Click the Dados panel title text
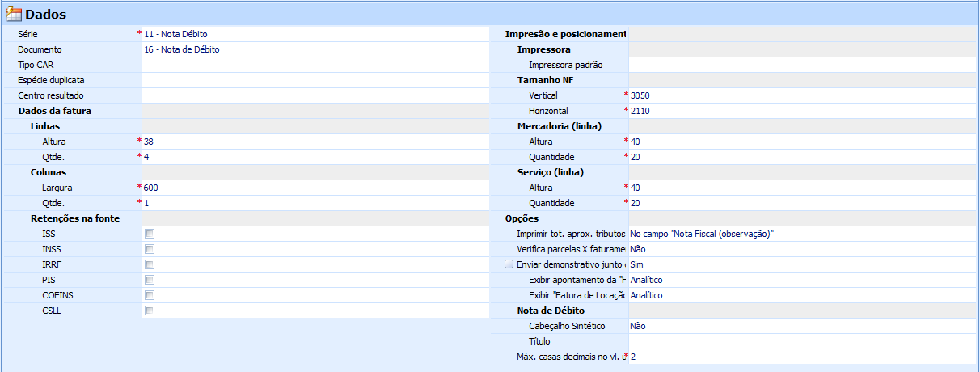980x372 pixels. pos(46,14)
